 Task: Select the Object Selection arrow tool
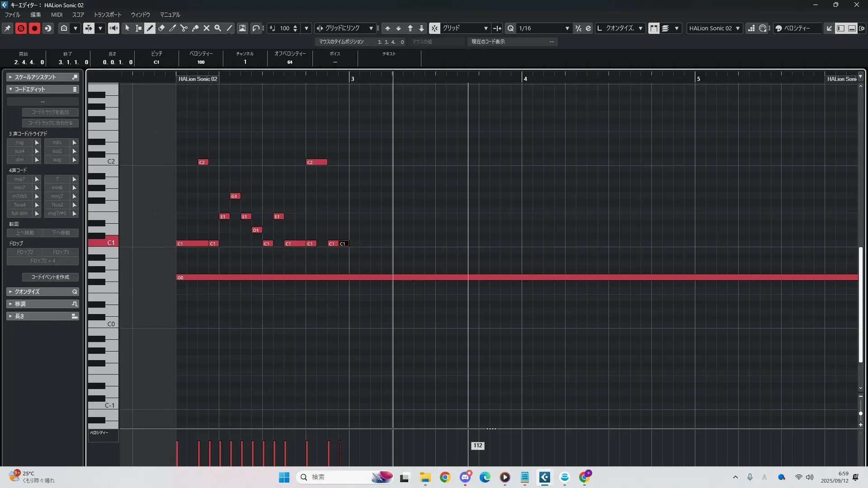[127, 28]
